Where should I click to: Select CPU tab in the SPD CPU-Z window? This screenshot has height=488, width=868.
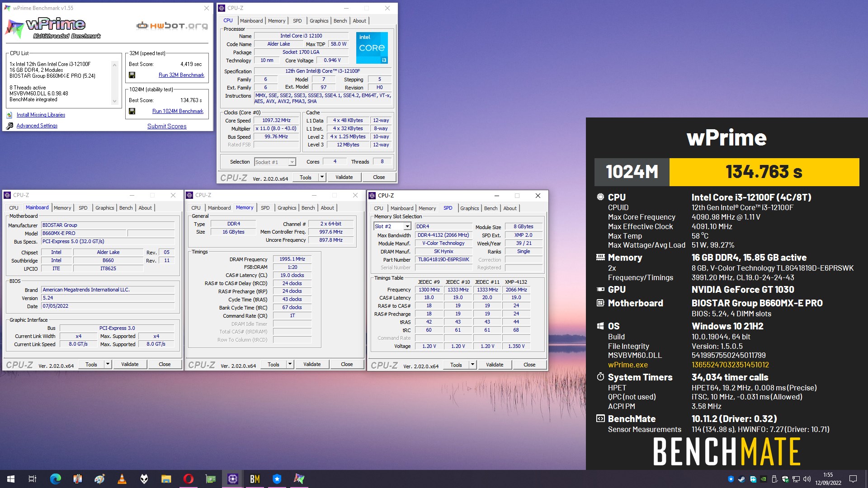[378, 208]
